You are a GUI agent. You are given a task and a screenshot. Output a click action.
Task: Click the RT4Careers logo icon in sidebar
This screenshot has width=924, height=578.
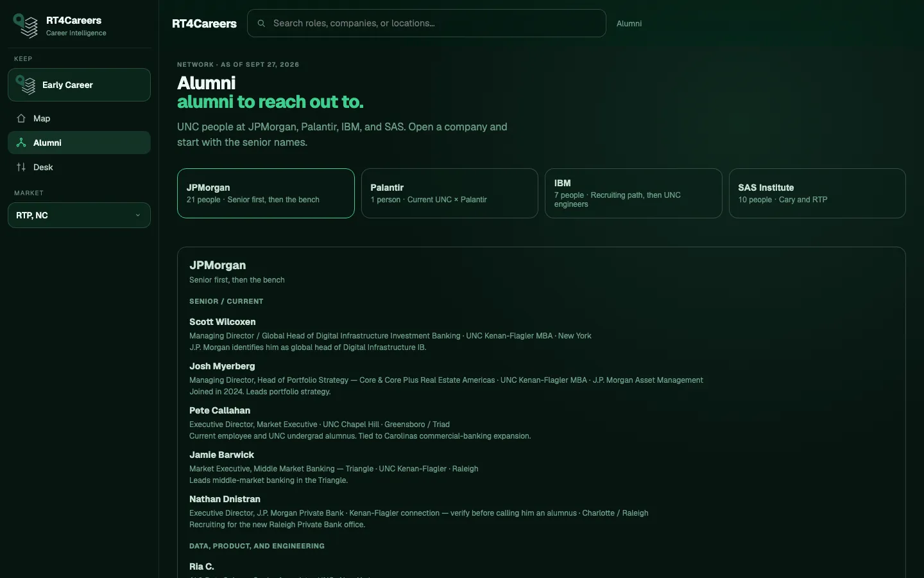point(26,26)
